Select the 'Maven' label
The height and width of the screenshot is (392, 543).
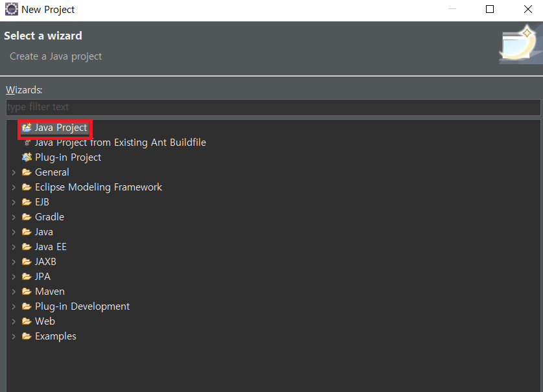[x=50, y=291]
